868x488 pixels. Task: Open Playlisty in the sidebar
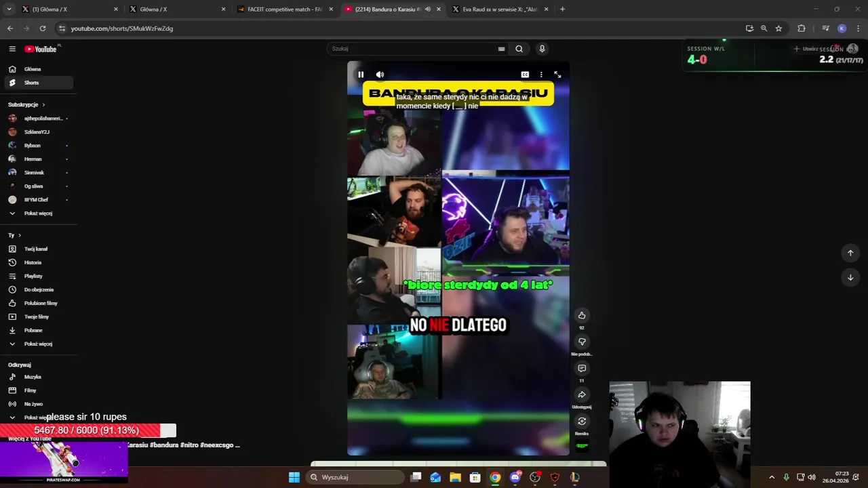(x=39, y=276)
